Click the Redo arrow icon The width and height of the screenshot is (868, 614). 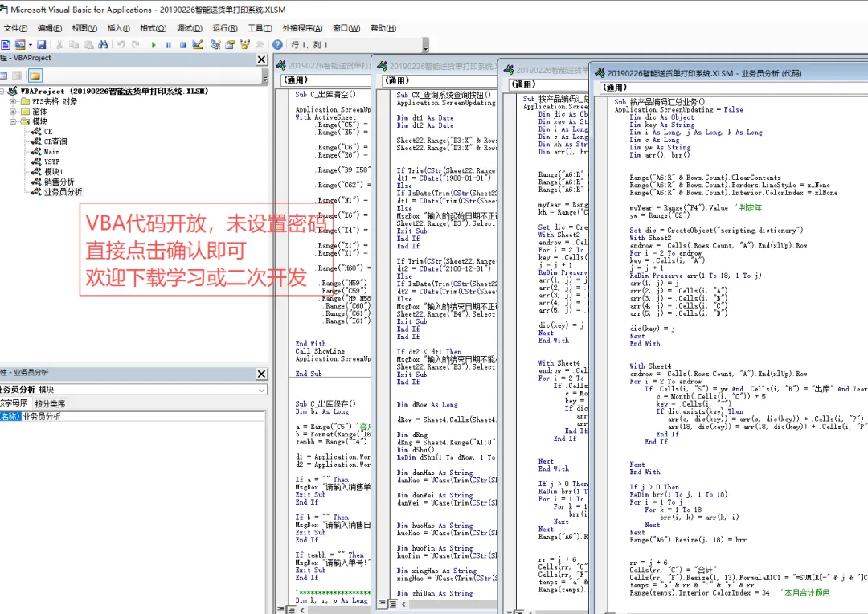coord(136,45)
